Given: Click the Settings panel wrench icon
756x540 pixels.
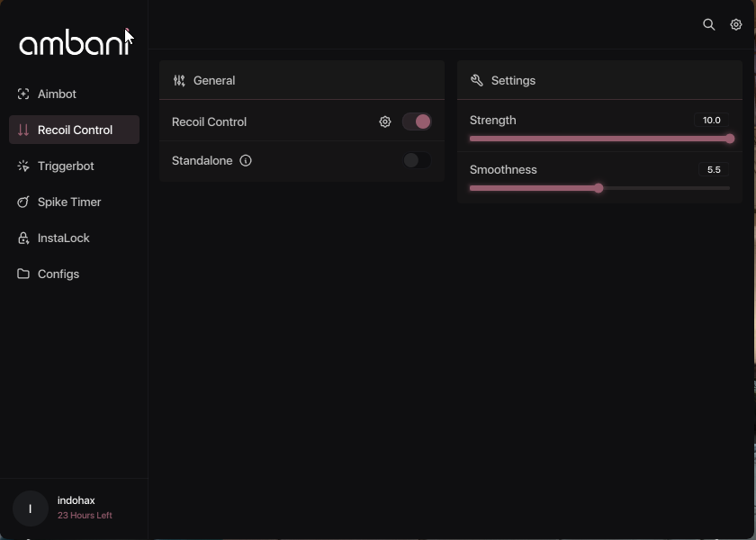Looking at the screenshot, I should pos(477,80).
